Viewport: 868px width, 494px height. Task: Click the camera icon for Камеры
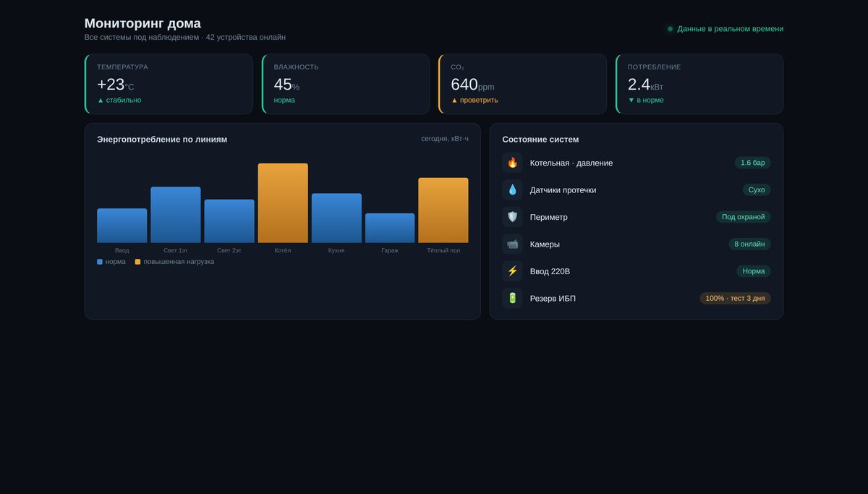click(x=512, y=244)
